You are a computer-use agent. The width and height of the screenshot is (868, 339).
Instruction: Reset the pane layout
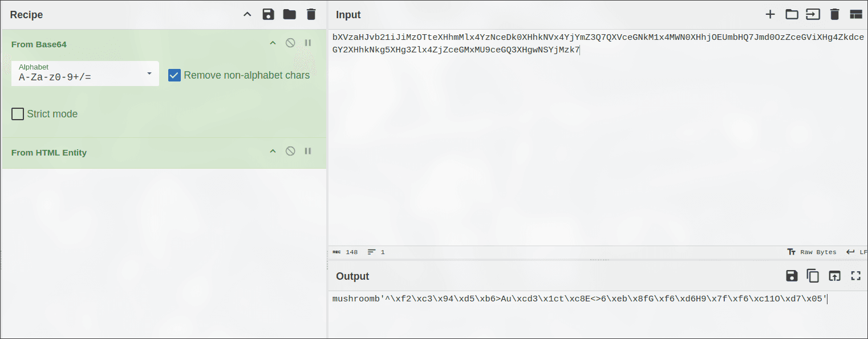coord(855,14)
